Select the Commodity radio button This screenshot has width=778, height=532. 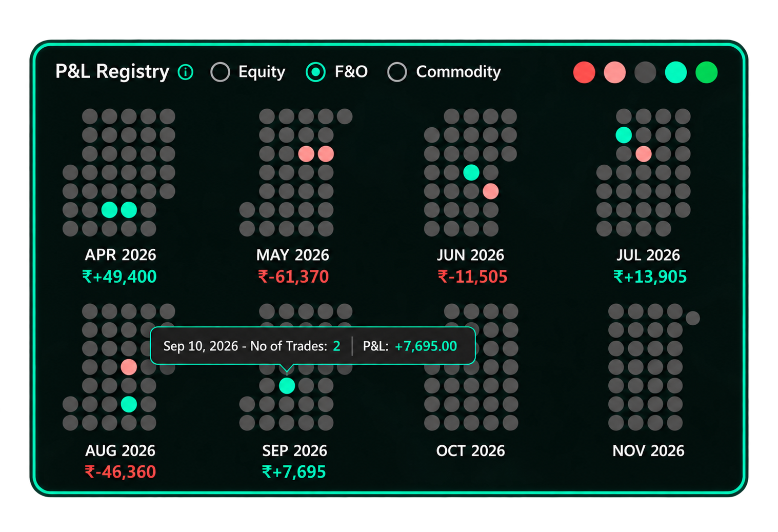pos(397,72)
